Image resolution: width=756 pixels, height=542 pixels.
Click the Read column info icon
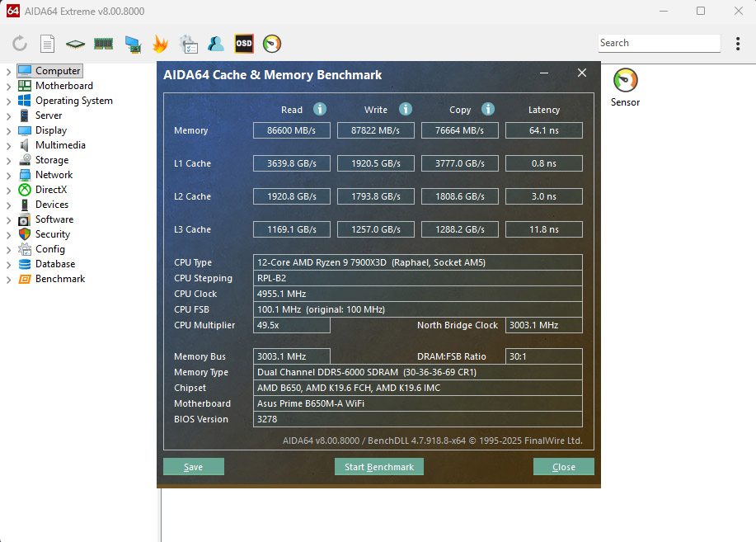(x=320, y=109)
